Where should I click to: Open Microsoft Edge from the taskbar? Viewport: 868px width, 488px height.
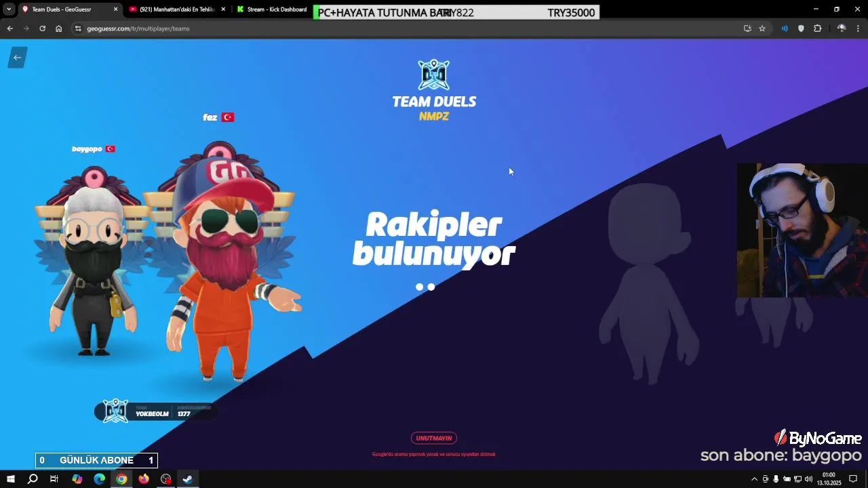99,479
